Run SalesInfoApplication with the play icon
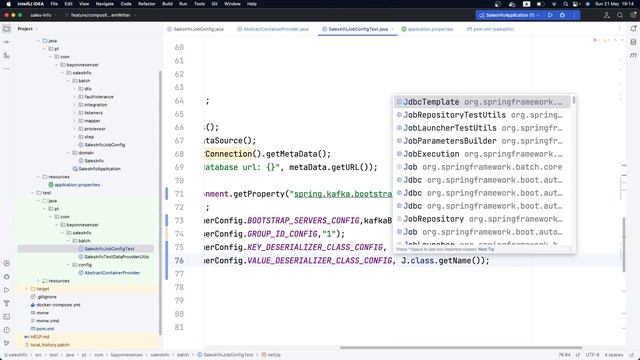Image resolution: width=640 pixels, height=360 pixels. coord(550,15)
